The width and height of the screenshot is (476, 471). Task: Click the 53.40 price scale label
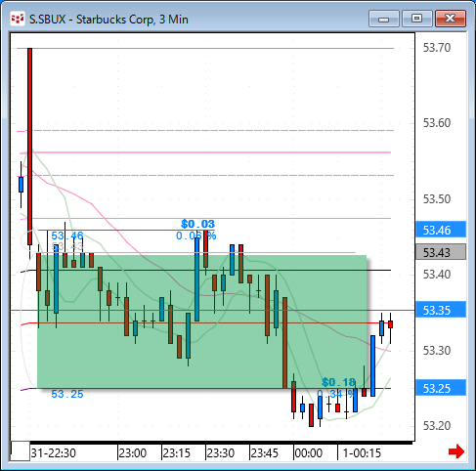point(437,275)
